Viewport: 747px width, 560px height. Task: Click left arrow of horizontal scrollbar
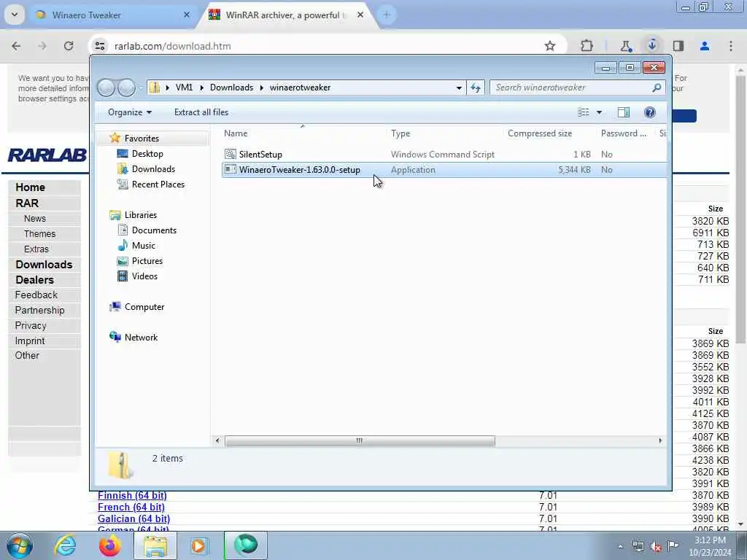217,441
